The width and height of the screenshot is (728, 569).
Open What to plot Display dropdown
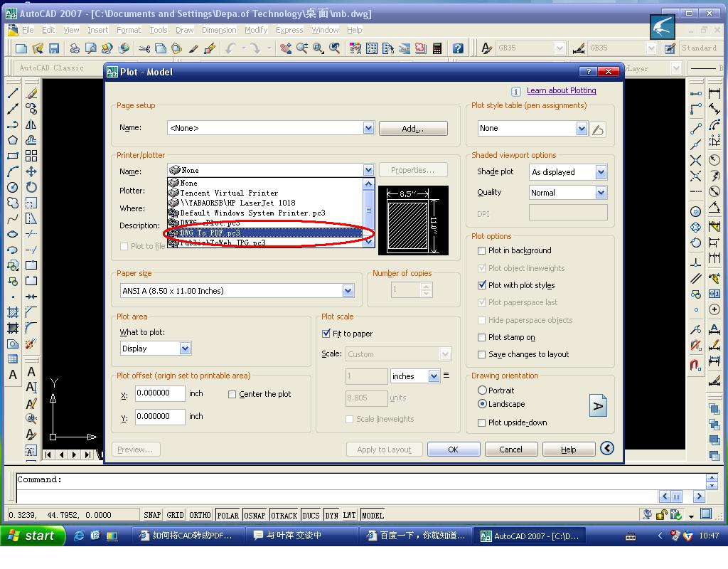(185, 349)
